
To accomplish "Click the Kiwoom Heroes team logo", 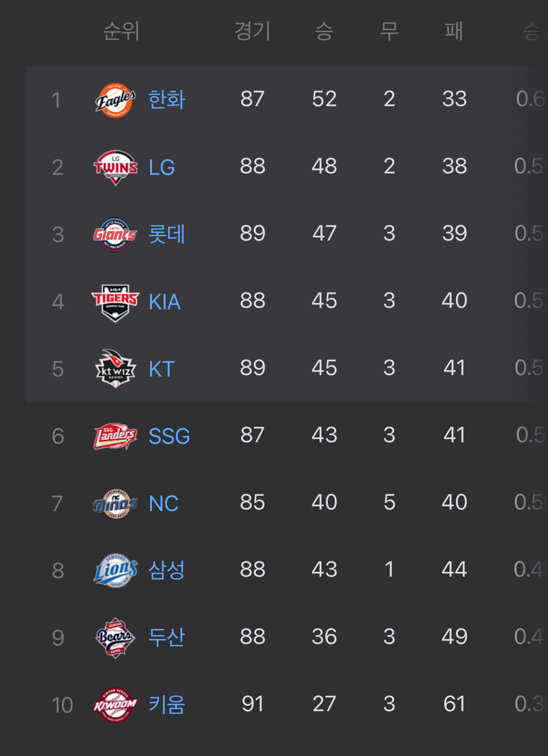I will pos(115,705).
